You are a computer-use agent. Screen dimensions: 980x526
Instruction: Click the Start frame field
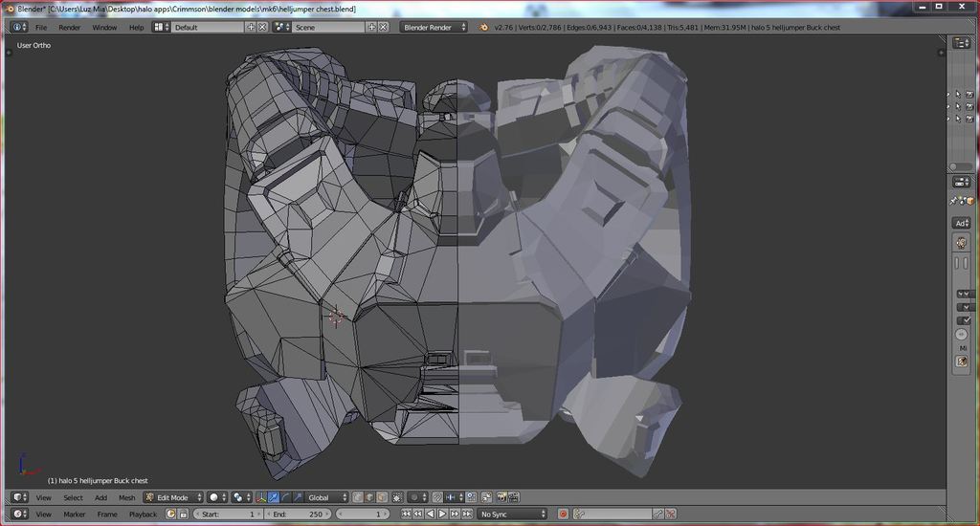[228, 514]
